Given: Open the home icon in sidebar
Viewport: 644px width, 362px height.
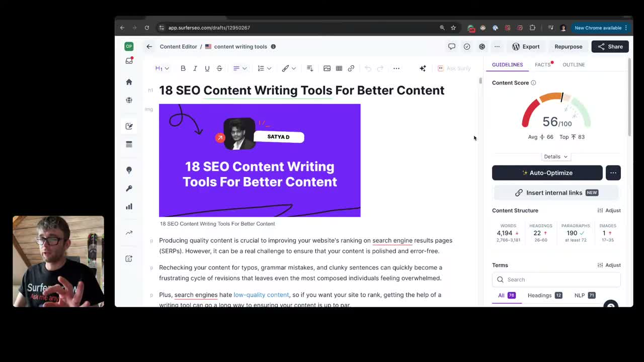Looking at the screenshot, I should (129, 82).
